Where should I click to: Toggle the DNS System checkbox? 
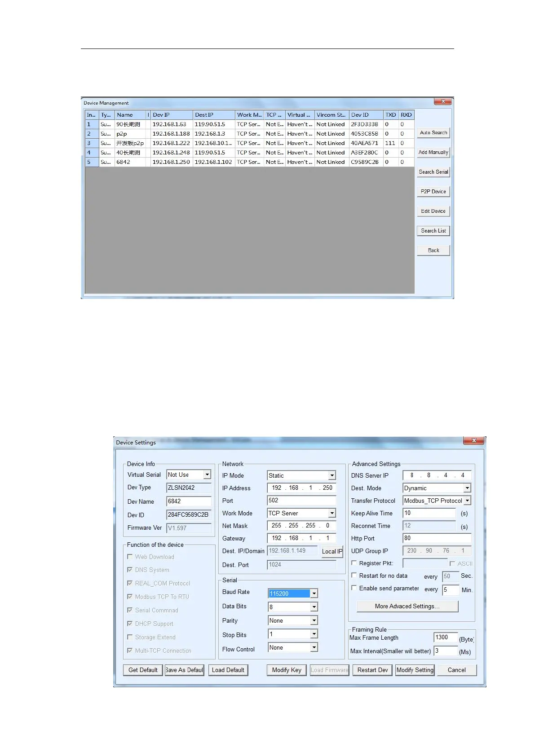coord(130,570)
